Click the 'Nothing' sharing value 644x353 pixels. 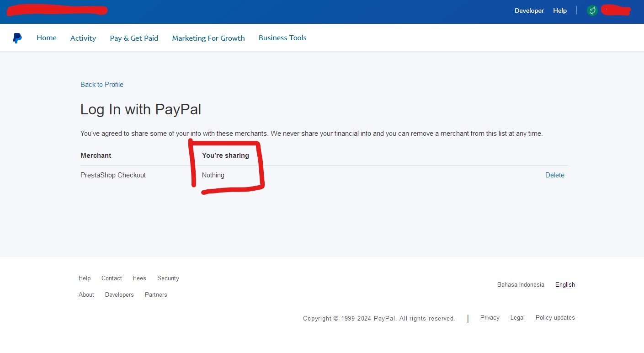(213, 175)
